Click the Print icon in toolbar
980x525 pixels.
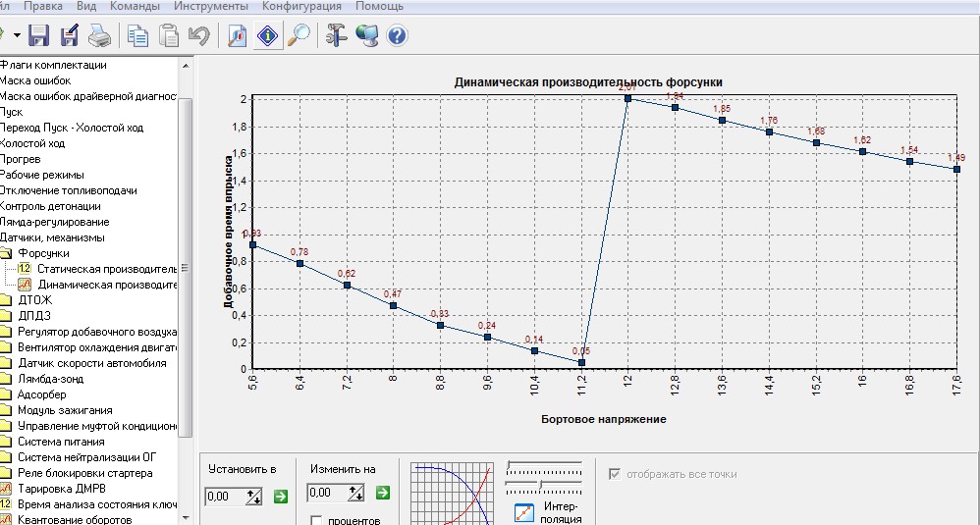click(99, 36)
